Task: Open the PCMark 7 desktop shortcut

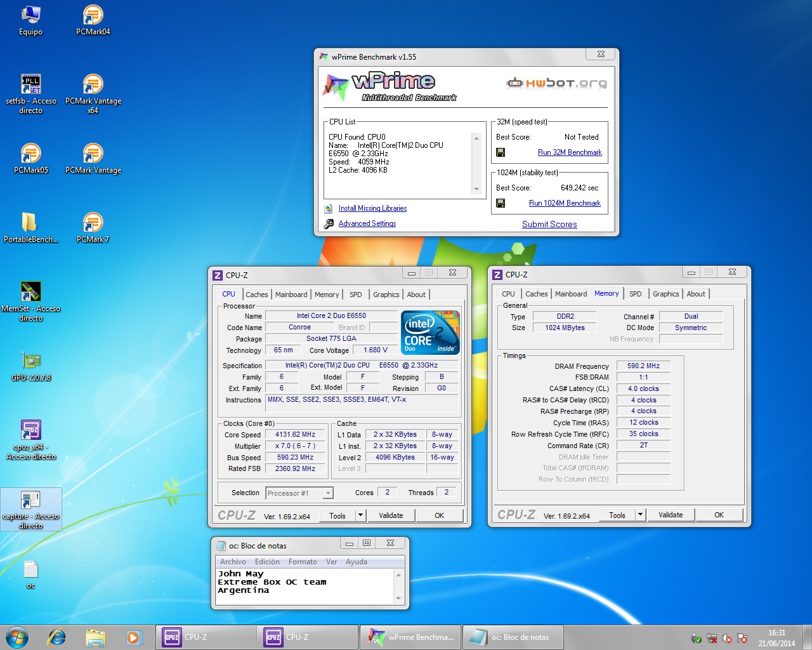Action: 93,227
